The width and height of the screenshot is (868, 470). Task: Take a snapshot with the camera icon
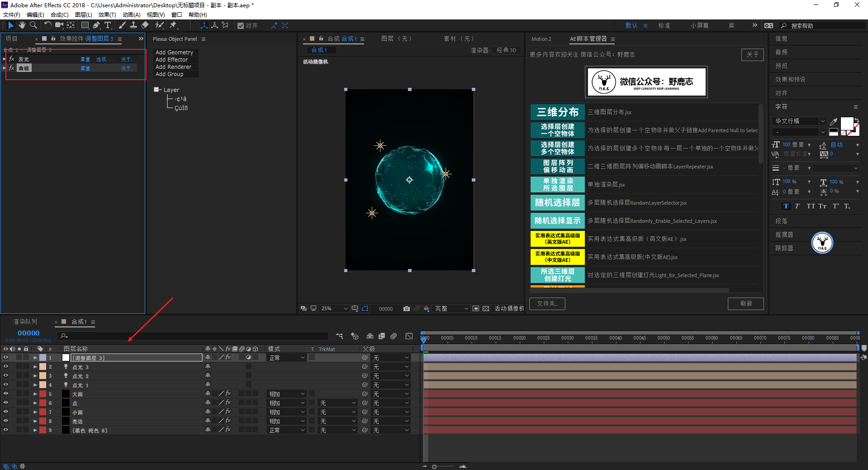[407, 308]
